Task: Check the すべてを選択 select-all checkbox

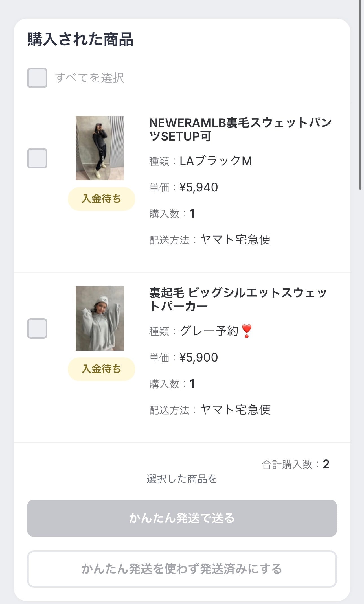Action: tap(37, 78)
